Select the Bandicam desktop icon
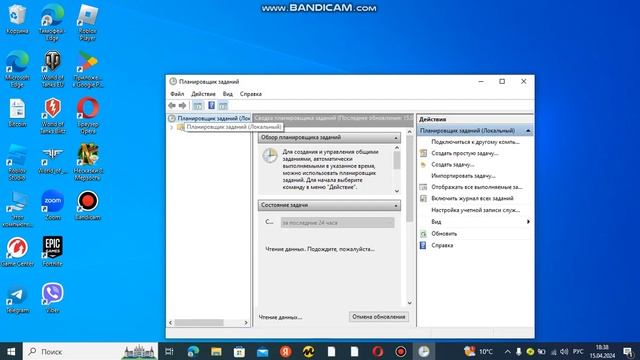Screen dimensions: 640x360 [x=88, y=205]
